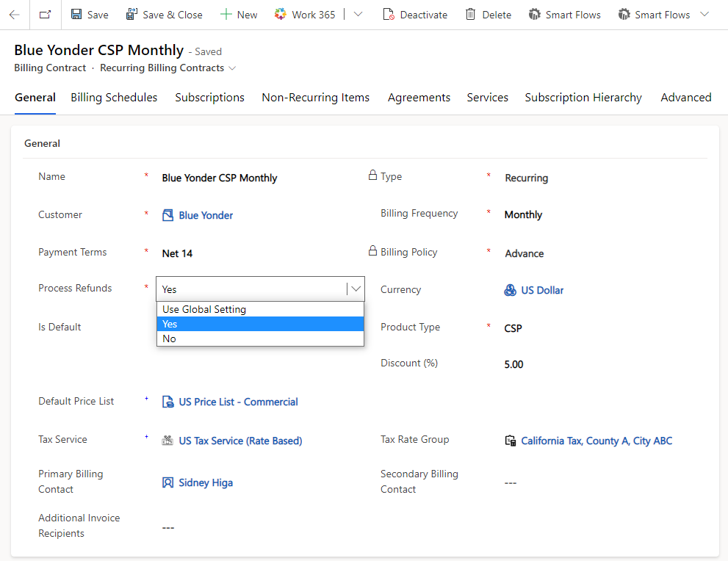The width and height of the screenshot is (728, 561).
Task: Open the Recurring Billing Contracts form selector
Action: click(x=168, y=68)
